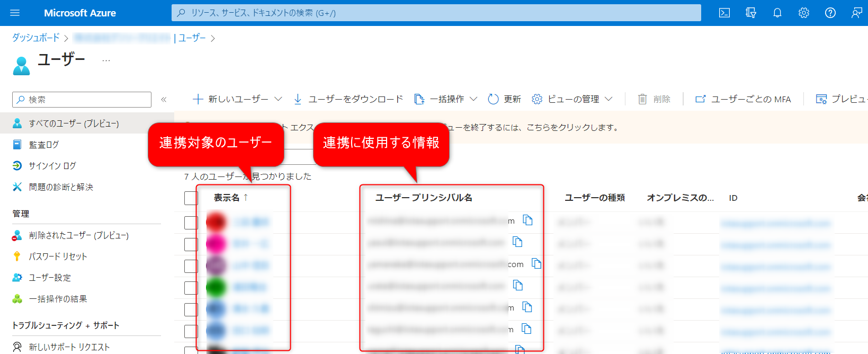
Task: Go to ダッシュボード breadcrumb link
Action: point(36,38)
